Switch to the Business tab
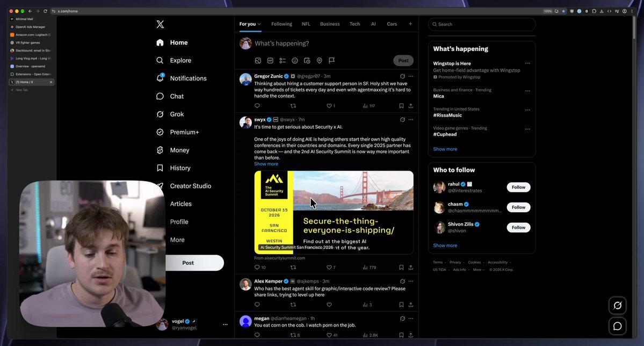 point(330,24)
